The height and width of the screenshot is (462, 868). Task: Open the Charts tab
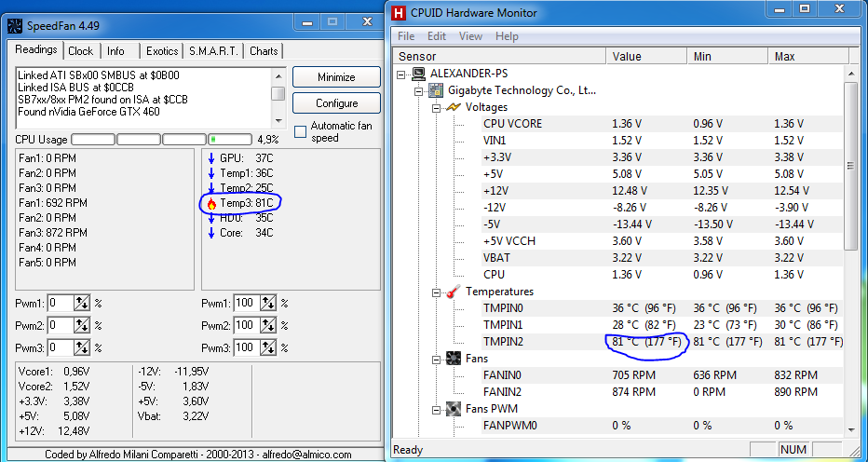(264, 51)
